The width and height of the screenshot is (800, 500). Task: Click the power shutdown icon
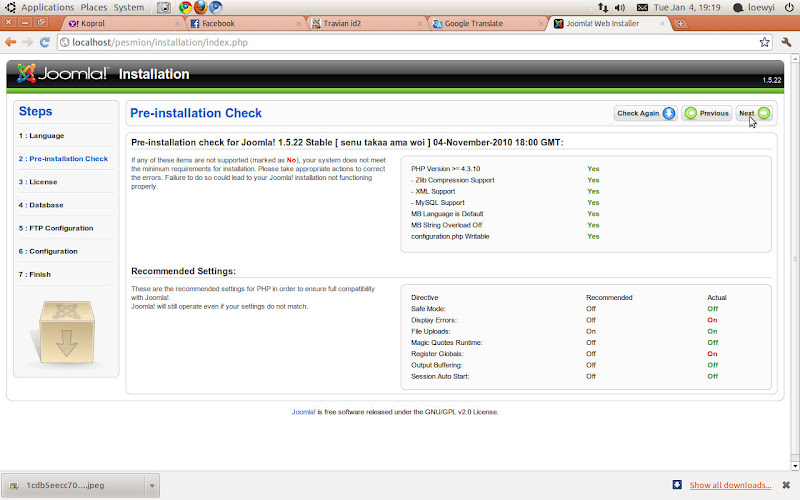789,7
